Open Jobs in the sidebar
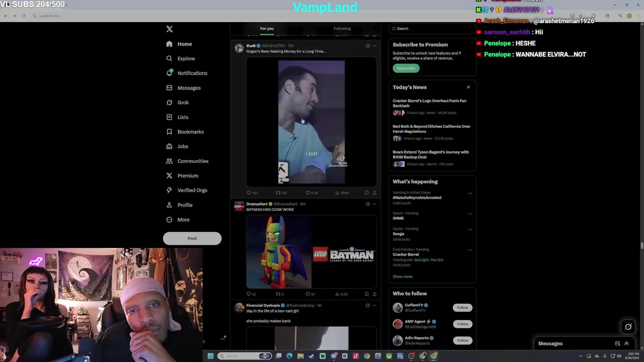The width and height of the screenshot is (644, 362). click(177, 146)
